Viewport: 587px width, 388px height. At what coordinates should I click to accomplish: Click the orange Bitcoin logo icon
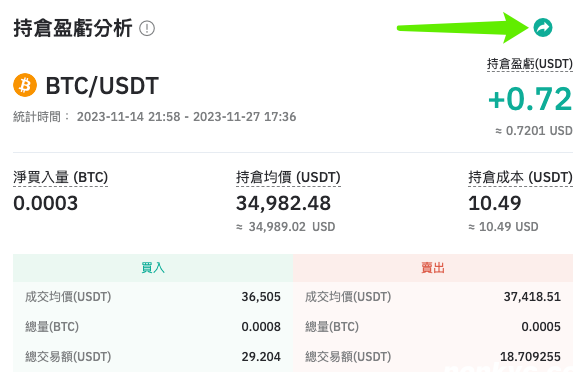[25, 85]
